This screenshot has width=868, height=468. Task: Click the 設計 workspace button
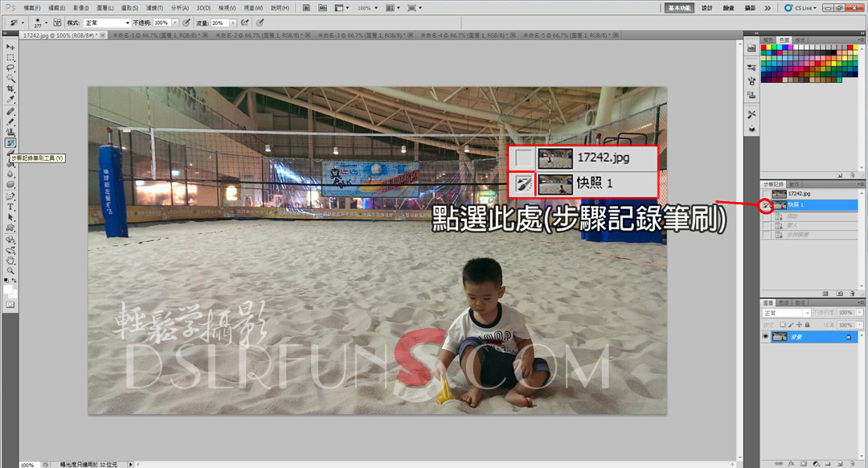click(706, 7)
